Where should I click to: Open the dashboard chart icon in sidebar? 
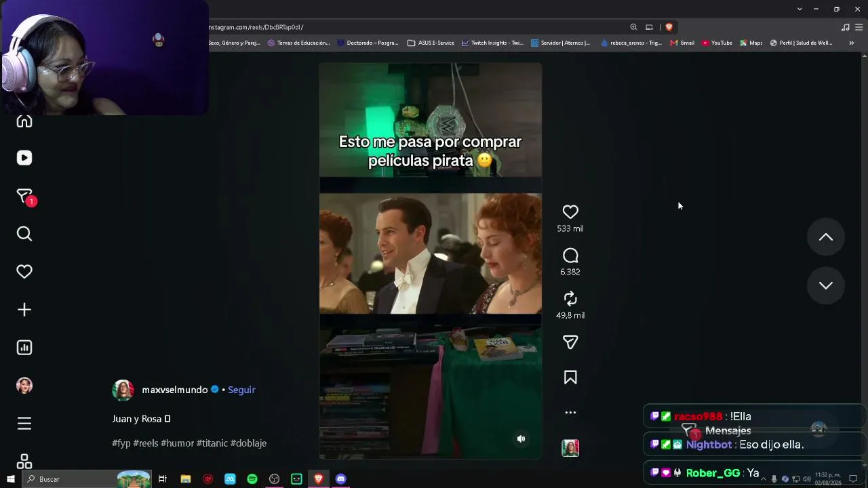(24, 348)
